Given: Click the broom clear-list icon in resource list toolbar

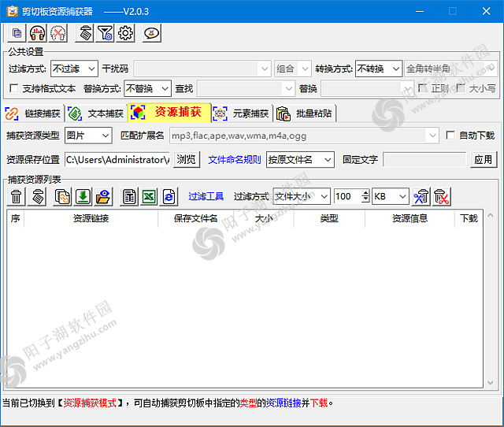Looking at the screenshot, I should click(x=37, y=196).
